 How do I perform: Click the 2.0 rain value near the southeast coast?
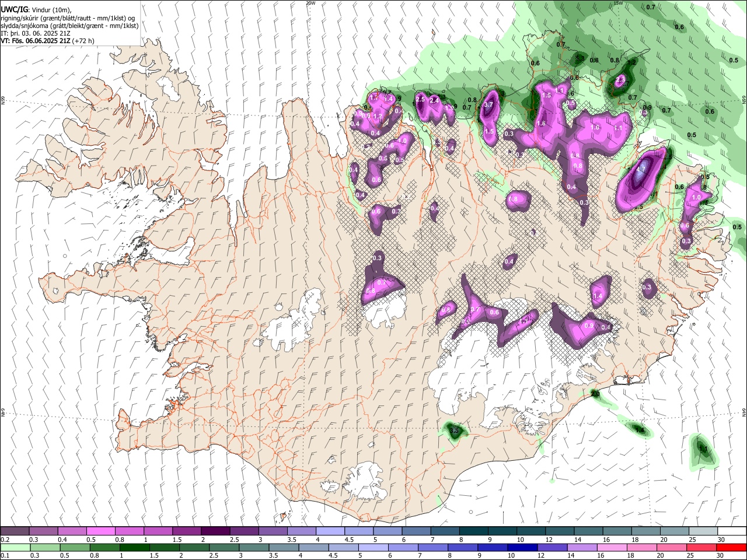[596, 394]
